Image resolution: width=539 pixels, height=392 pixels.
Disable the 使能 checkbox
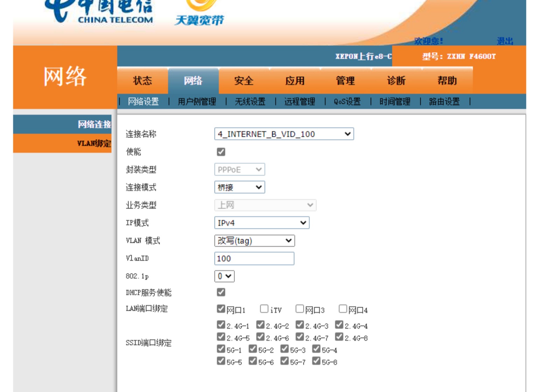(x=221, y=152)
